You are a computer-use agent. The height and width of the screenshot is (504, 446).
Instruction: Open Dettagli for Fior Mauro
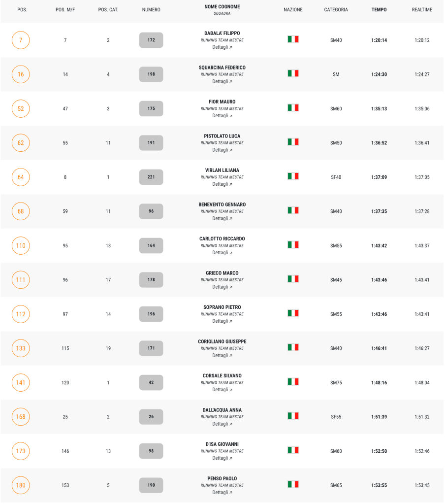coord(222,116)
